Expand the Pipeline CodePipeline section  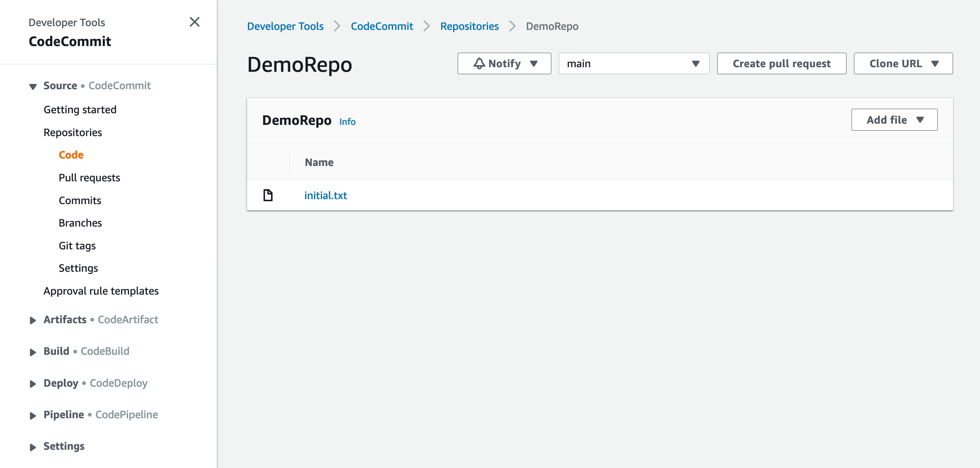[33, 415]
